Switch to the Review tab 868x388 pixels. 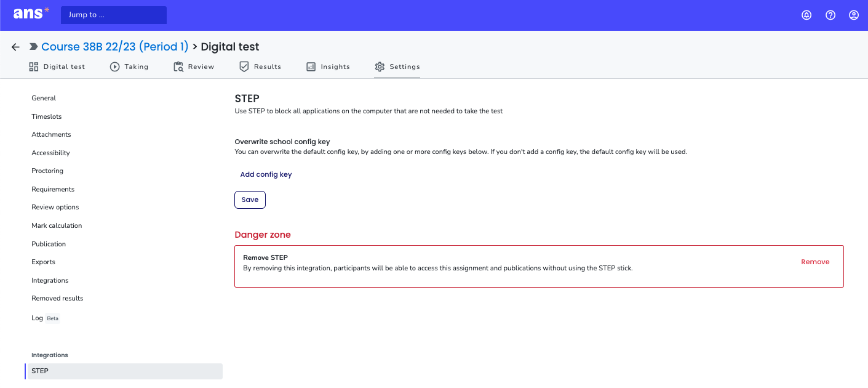(194, 67)
